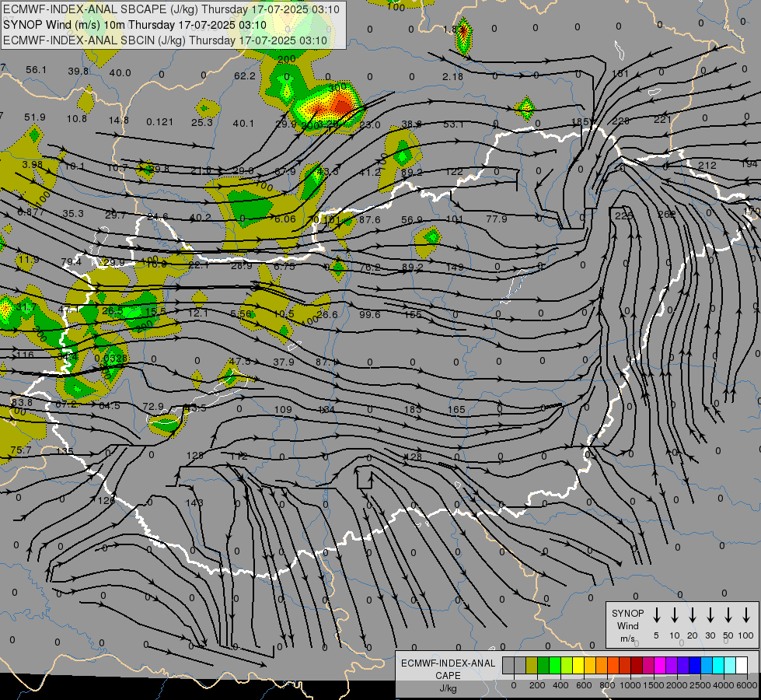The height and width of the screenshot is (700, 761).
Task: Pick the orange CAPE swatch before 800
Action: point(602,666)
